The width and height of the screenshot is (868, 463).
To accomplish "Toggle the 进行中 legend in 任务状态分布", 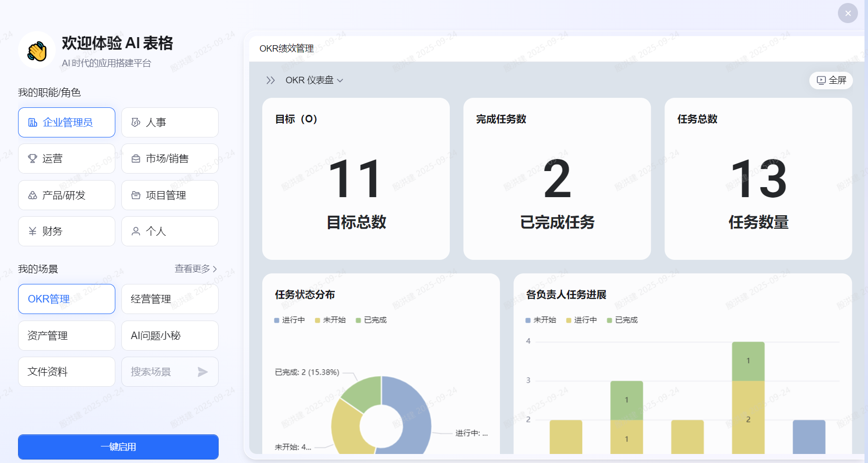I will tap(289, 320).
